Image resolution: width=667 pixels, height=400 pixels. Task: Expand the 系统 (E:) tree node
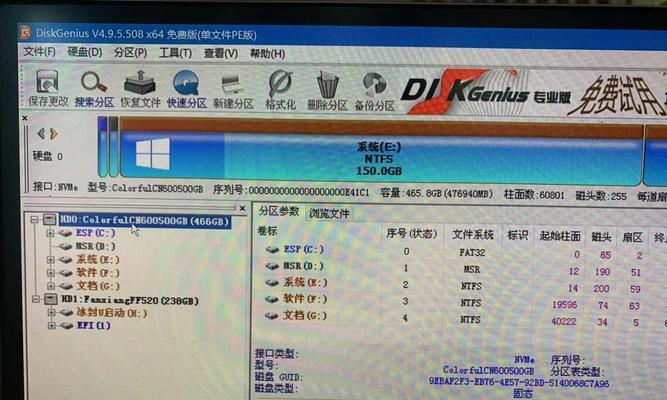(51, 260)
